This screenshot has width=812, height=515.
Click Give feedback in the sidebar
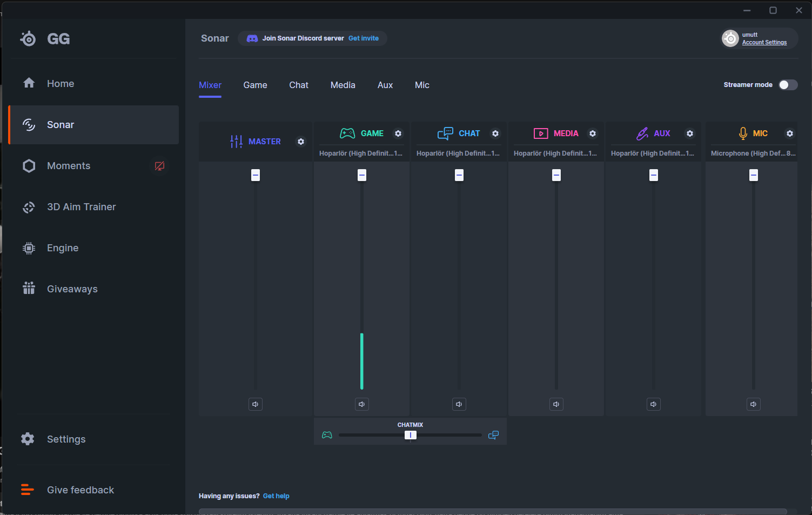point(93,490)
